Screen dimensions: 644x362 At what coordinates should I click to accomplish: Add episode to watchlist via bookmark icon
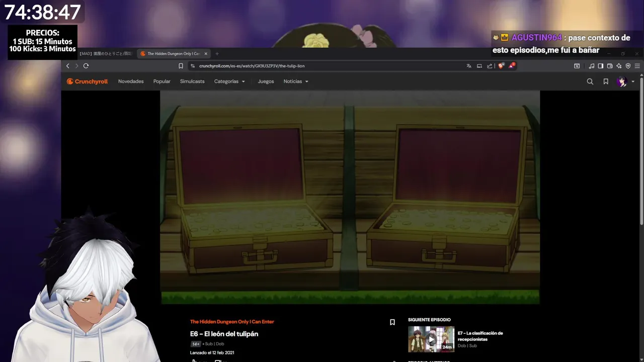click(x=392, y=322)
